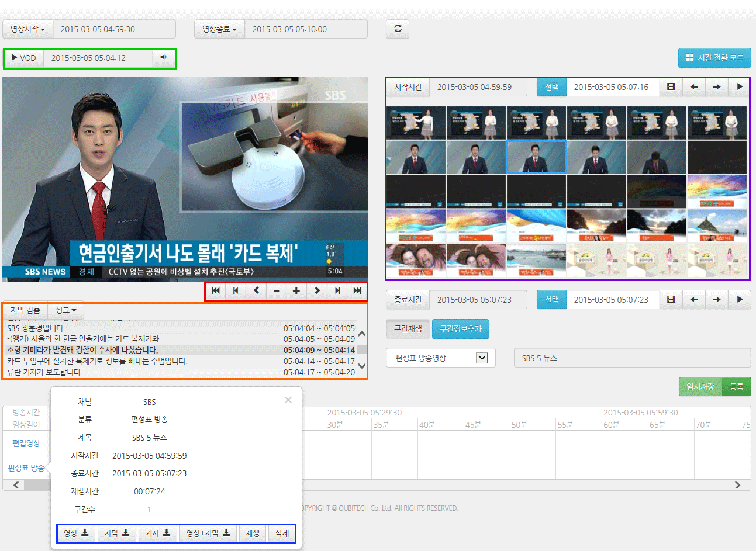Open the 영상시작 dropdown
The image size is (756, 551).
pyautogui.click(x=27, y=29)
